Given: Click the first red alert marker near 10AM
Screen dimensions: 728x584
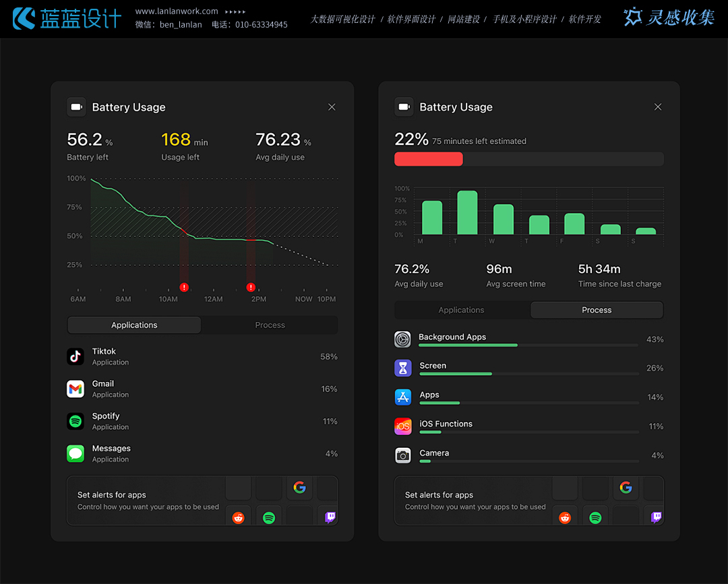Looking at the screenshot, I should click(184, 287).
